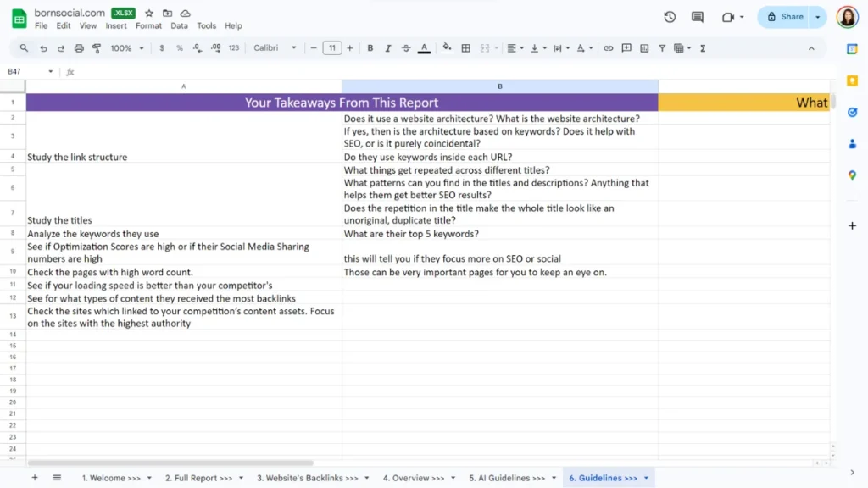
Task: Open the comments panel icon
Action: pos(698,17)
